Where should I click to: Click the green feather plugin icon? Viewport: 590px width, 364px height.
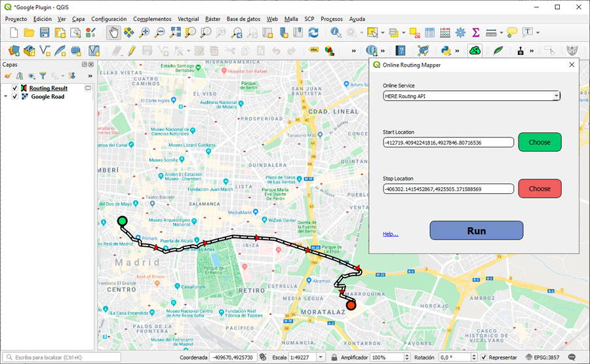coord(498,50)
